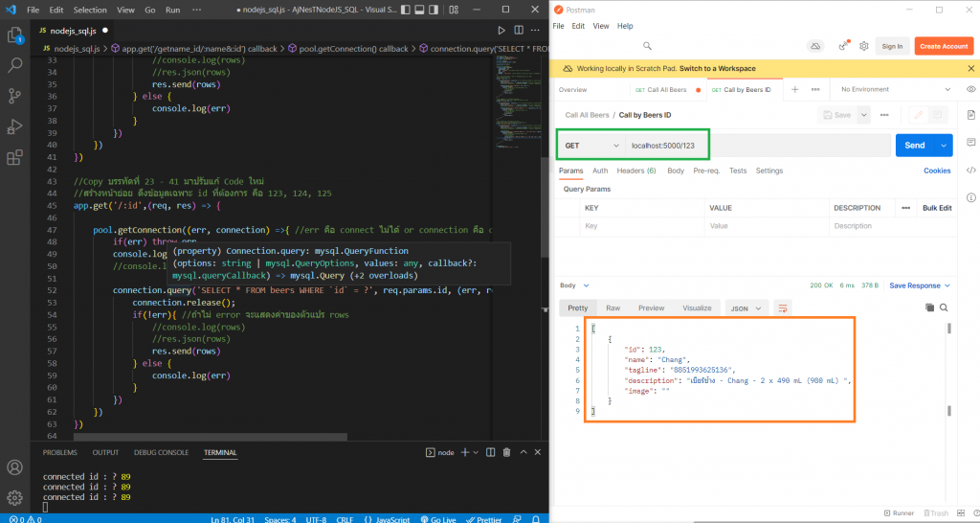Open the Selection menu in VS Code
This screenshot has width=980, height=523.
click(x=90, y=10)
